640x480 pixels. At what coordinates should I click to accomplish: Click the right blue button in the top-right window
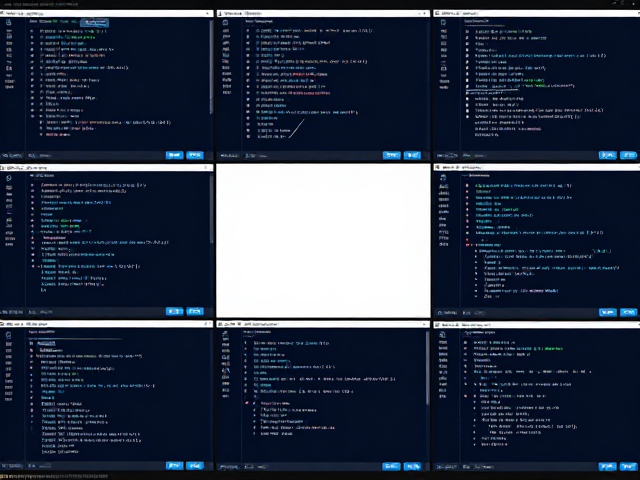628,155
